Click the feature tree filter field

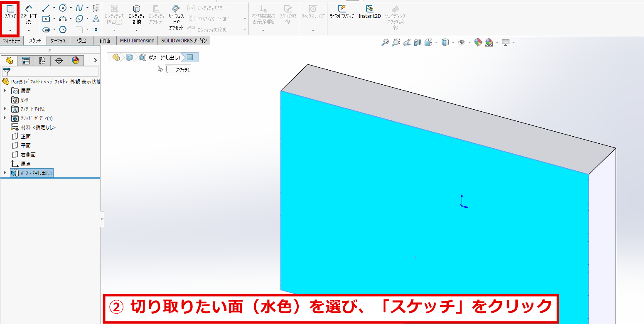pos(51,71)
